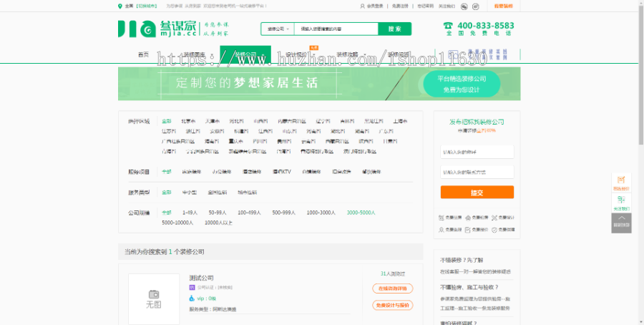644x325 pixels.
Task: Select company size 100-499人
Action: tap(249, 213)
